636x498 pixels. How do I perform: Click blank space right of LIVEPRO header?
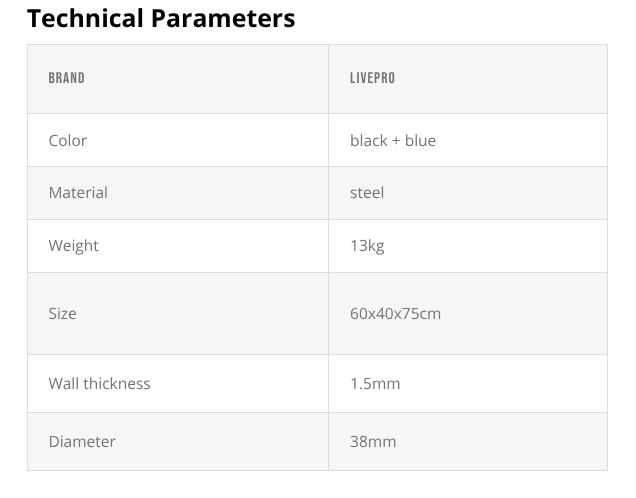[x=500, y=78]
